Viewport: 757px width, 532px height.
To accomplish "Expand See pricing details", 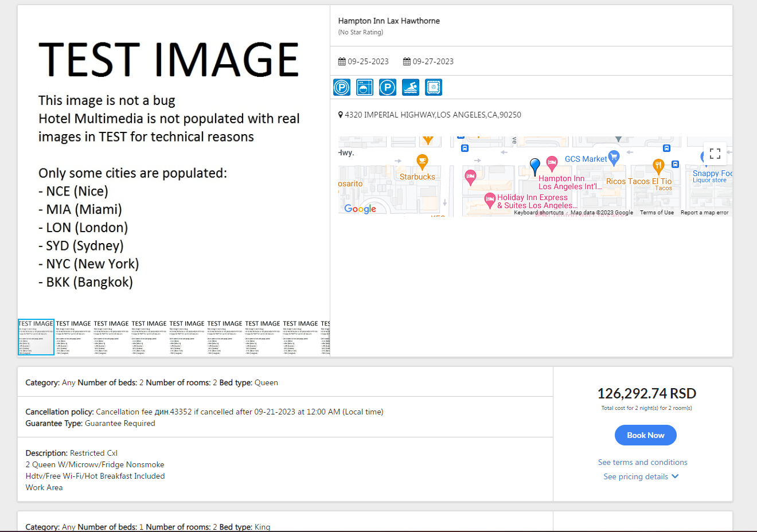I will coord(641,476).
